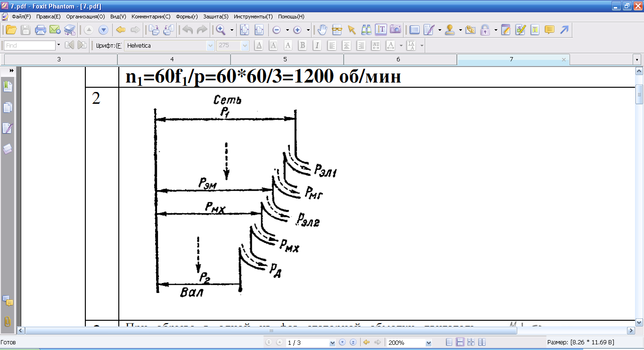Select the Hand tool
This screenshot has width=644, height=350.
(x=322, y=30)
